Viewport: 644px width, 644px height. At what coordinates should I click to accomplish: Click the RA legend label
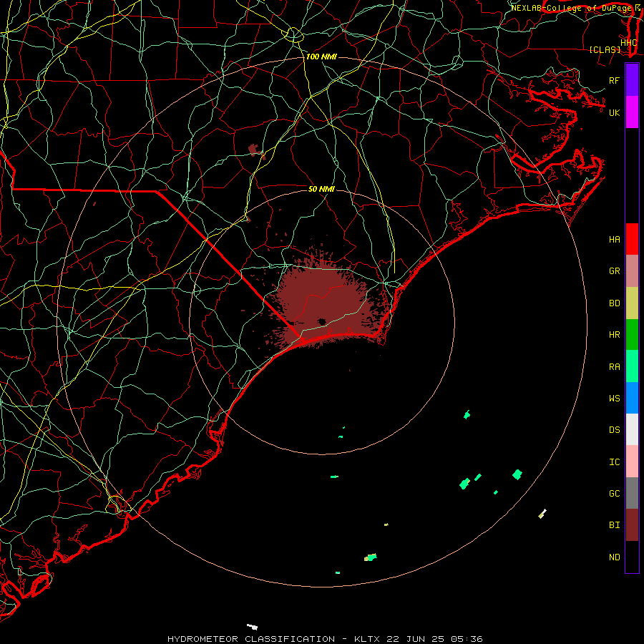pyautogui.click(x=615, y=367)
